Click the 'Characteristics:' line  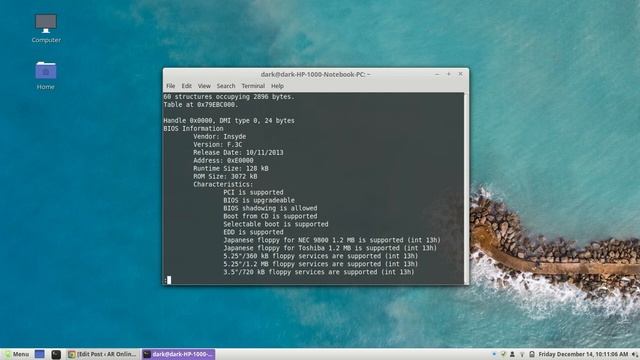pos(223,184)
